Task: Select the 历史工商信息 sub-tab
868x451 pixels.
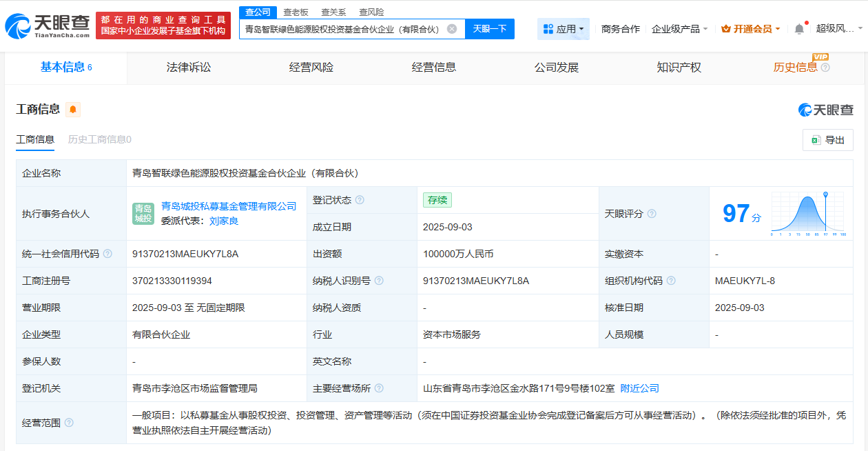Action: pos(99,139)
